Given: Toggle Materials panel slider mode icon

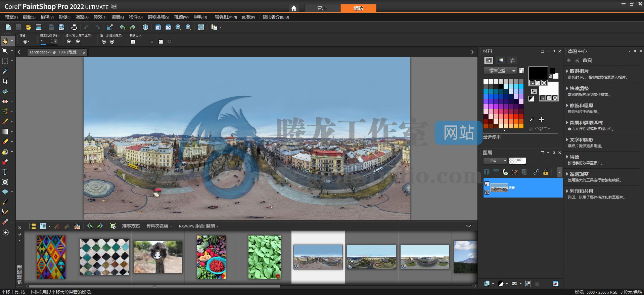Looking at the screenshot, I should click(x=512, y=60).
